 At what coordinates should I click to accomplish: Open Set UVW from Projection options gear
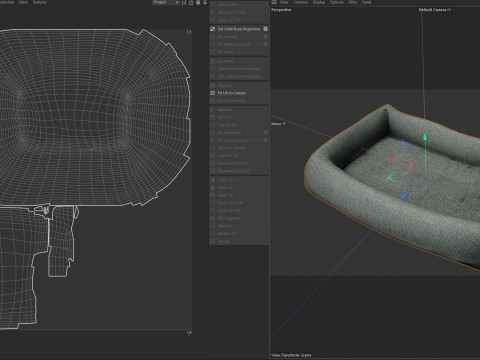coord(265,29)
